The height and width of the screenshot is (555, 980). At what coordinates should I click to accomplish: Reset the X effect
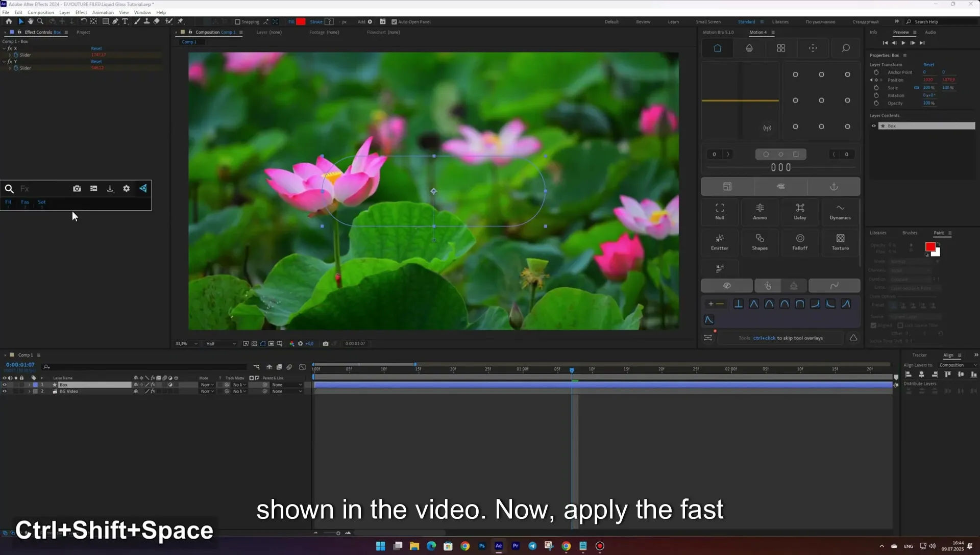pyautogui.click(x=96, y=48)
